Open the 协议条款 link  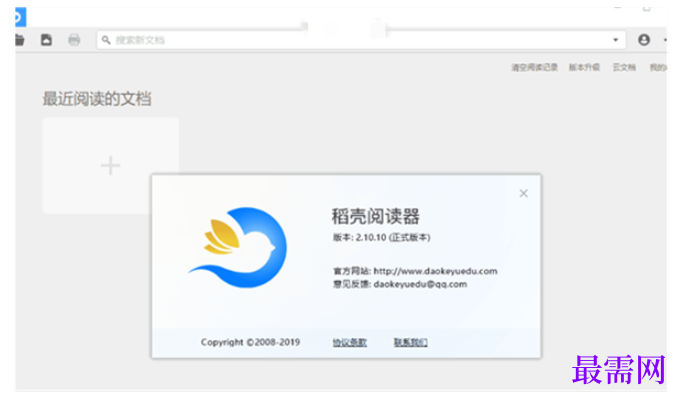(x=349, y=343)
